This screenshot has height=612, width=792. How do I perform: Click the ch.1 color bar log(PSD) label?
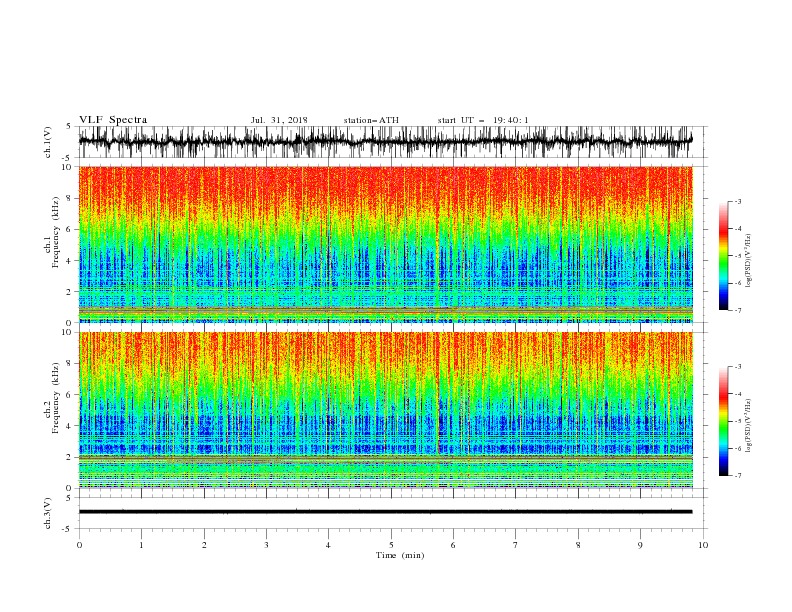(748, 261)
